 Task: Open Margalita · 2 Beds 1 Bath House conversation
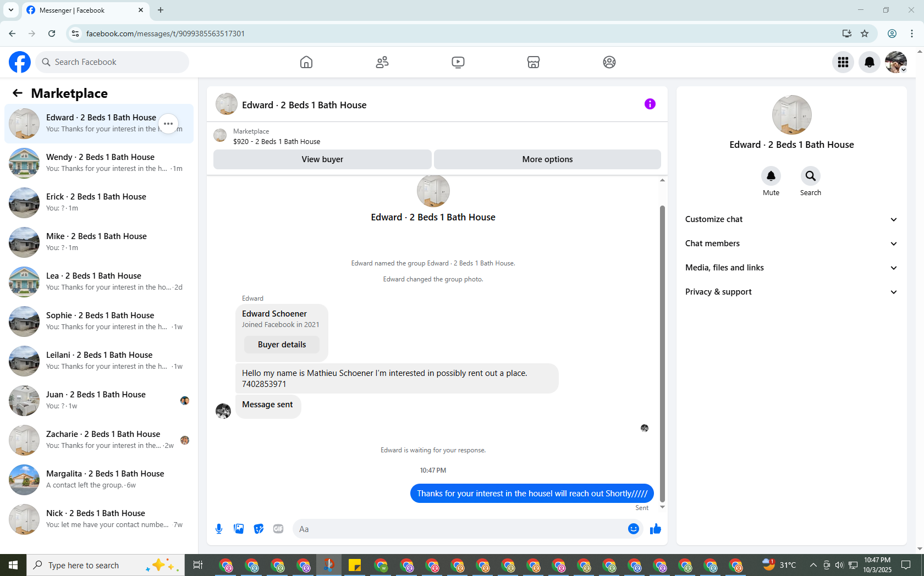point(99,480)
